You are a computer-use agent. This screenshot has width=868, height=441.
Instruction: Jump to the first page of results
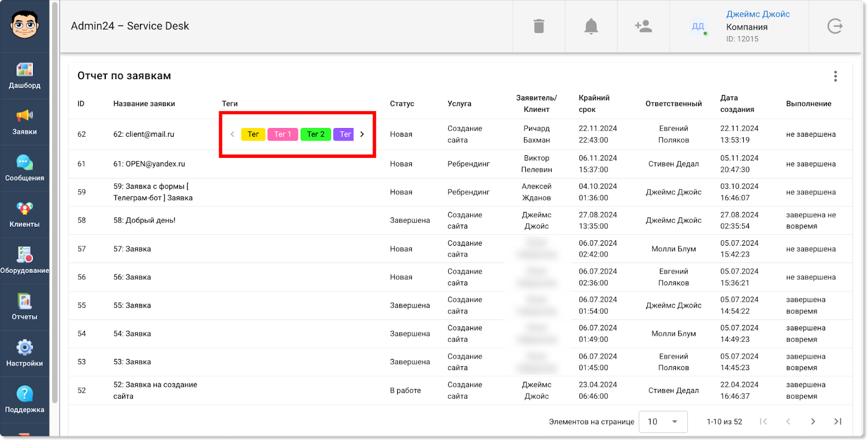(x=763, y=421)
